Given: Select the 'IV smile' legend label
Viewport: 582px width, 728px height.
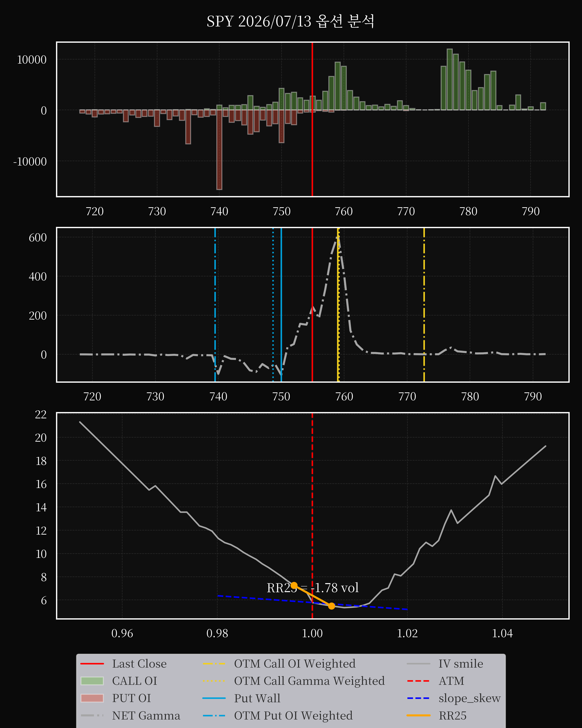Looking at the screenshot, I should (461, 664).
